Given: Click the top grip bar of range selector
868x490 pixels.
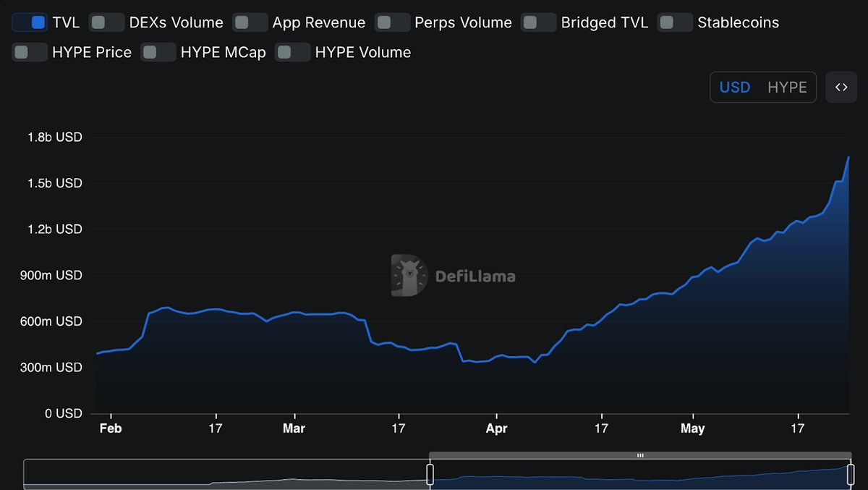Looking at the screenshot, I should pyautogui.click(x=640, y=455).
